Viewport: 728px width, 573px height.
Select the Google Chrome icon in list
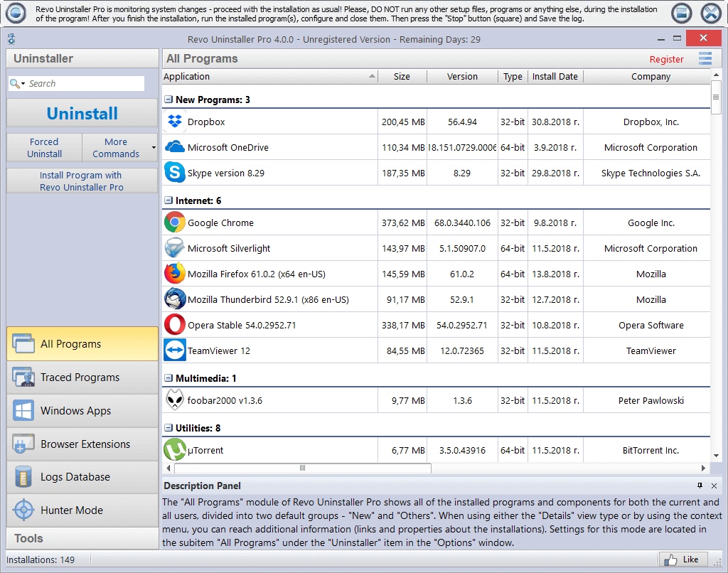coord(175,223)
